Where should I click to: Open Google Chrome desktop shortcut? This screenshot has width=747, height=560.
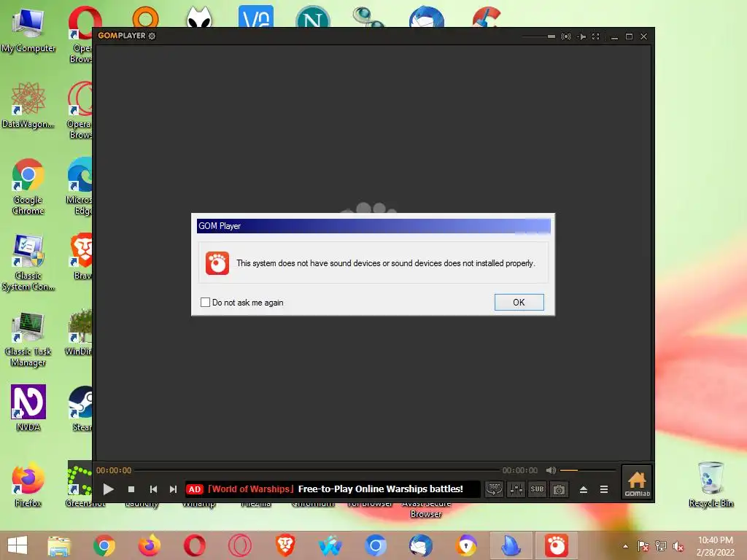coord(28,187)
